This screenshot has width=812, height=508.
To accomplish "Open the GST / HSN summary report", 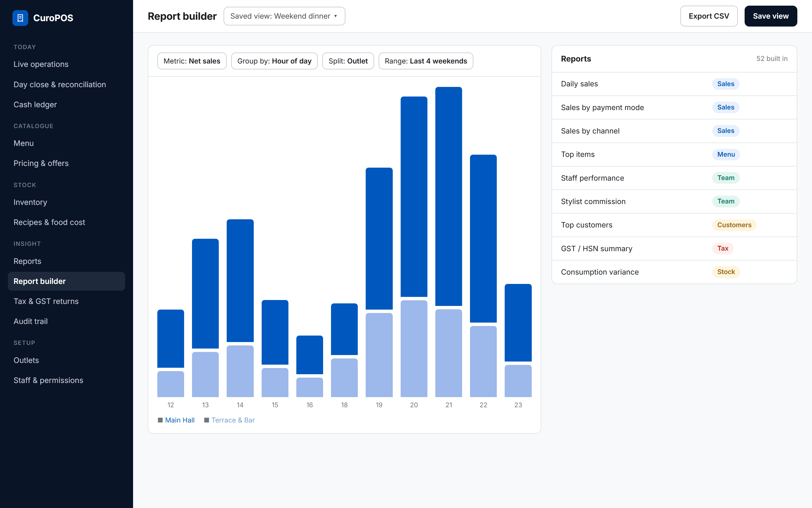I will point(674,249).
